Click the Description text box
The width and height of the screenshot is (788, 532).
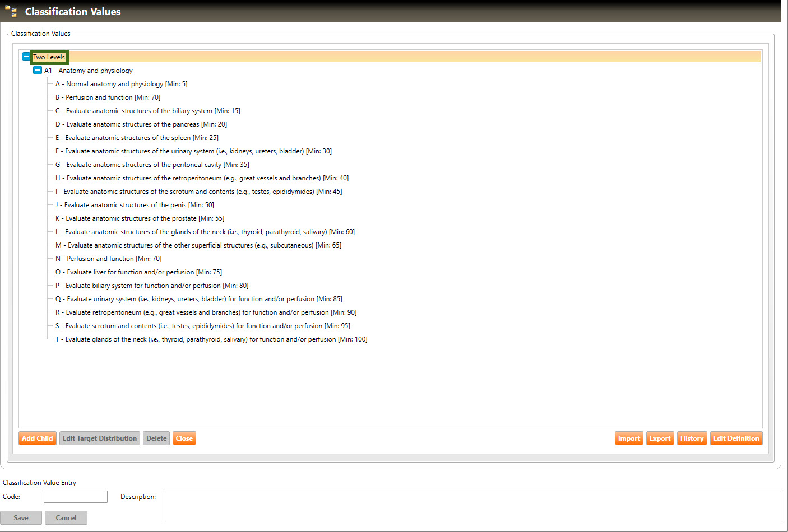pos(471,507)
